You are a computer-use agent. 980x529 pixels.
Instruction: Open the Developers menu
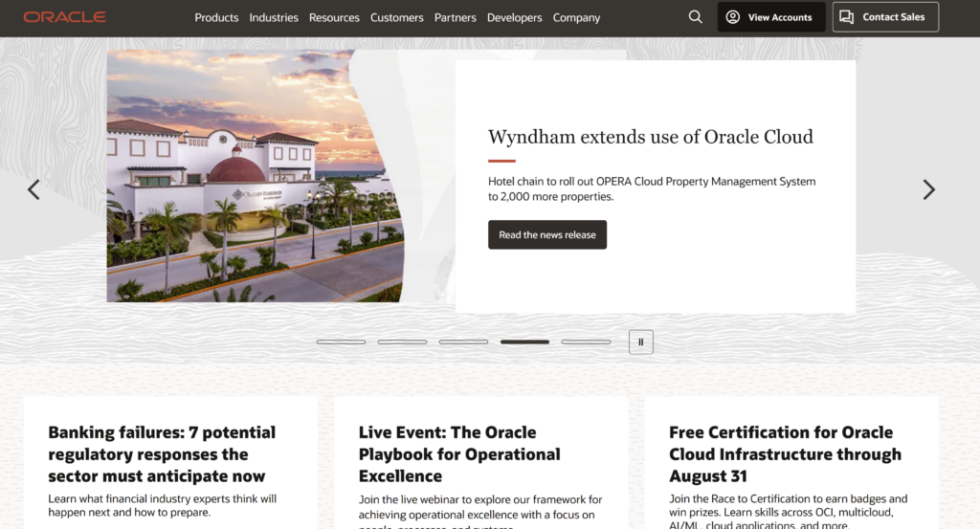pyautogui.click(x=514, y=17)
